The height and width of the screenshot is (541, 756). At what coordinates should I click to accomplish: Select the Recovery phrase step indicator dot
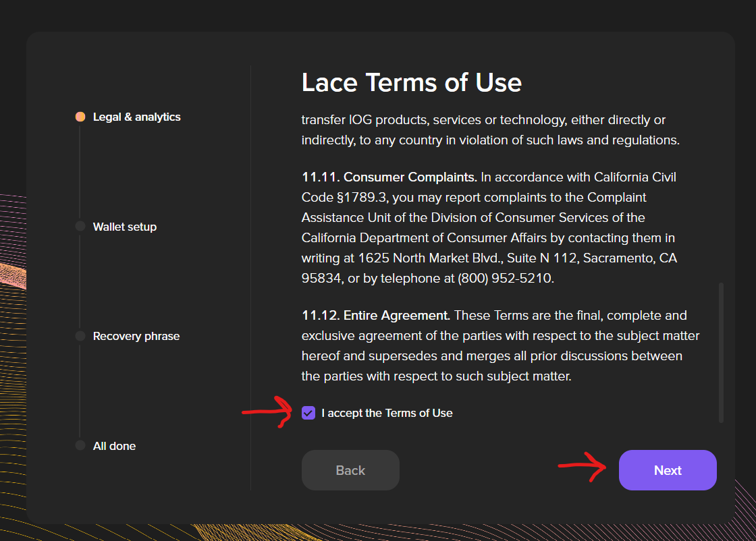(80, 335)
